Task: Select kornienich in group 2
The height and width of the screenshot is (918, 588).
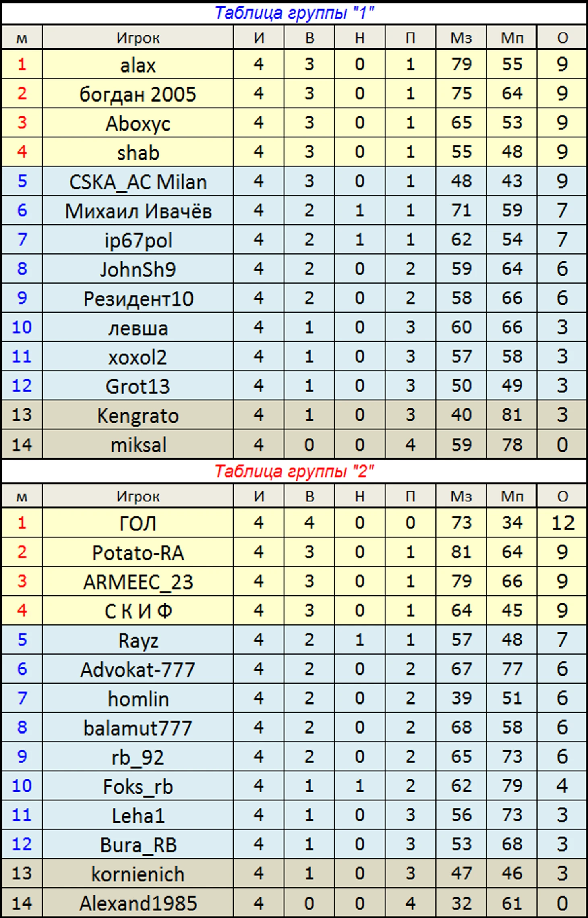Action: coord(138,873)
